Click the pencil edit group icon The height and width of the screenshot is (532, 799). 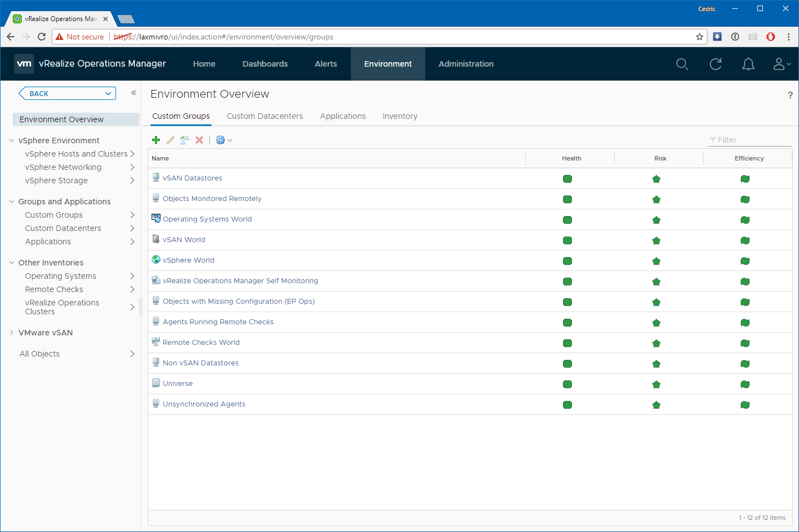(170, 140)
